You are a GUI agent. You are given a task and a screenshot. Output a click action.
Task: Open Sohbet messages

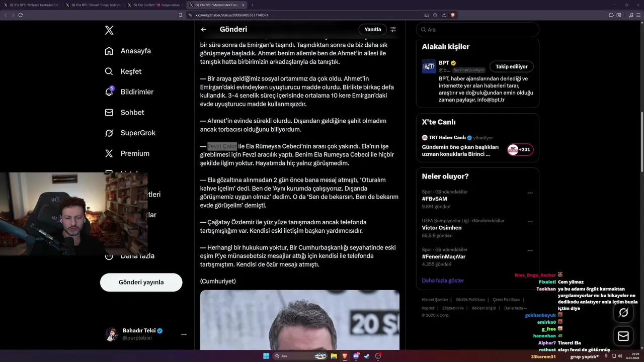point(124,113)
